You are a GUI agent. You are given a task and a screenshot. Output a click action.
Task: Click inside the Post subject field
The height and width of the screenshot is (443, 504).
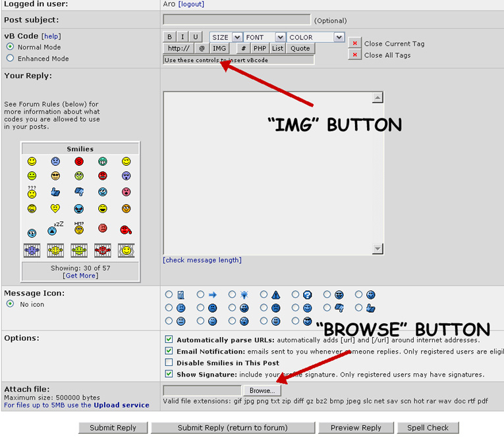click(x=236, y=20)
